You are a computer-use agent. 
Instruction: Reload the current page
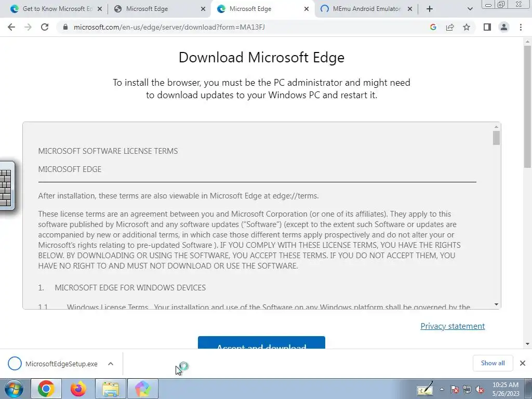[x=45, y=27]
